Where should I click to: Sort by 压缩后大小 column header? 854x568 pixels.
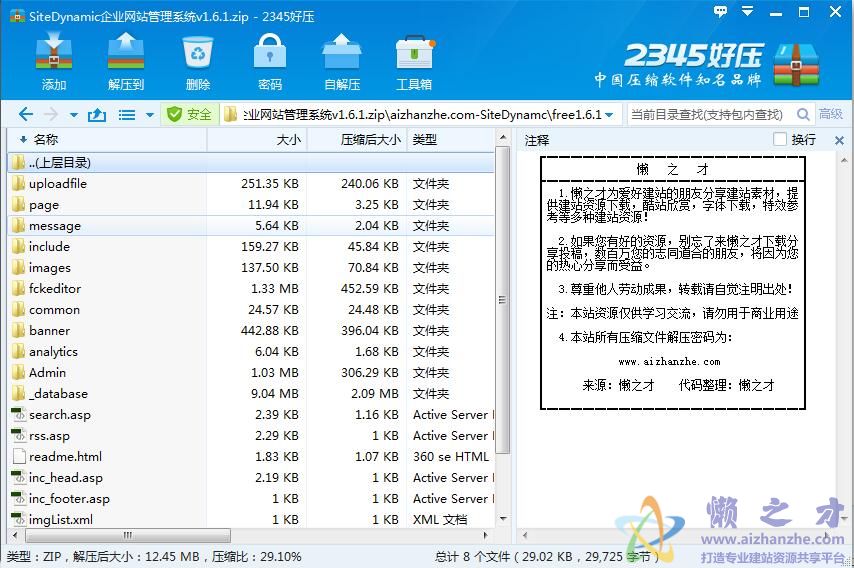coord(357,139)
